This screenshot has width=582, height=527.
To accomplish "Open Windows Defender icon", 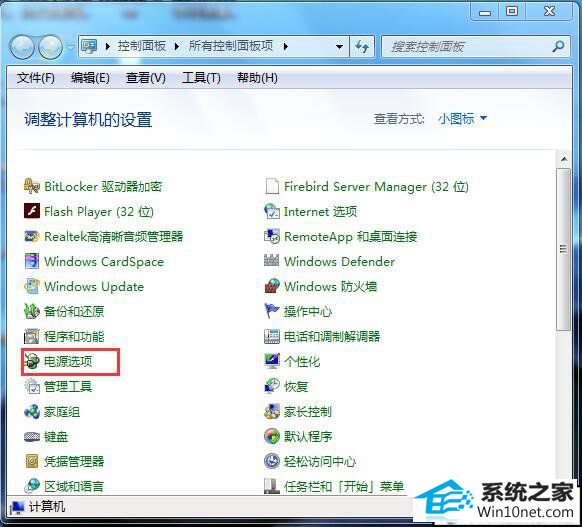I will [x=272, y=261].
